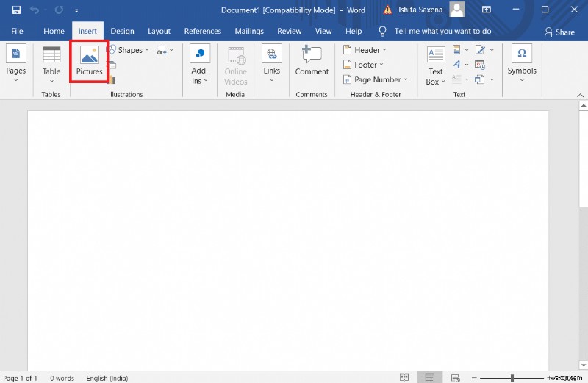Click the vertical scrollbar down arrow
The width and height of the screenshot is (588, 383).
(583, 365)
